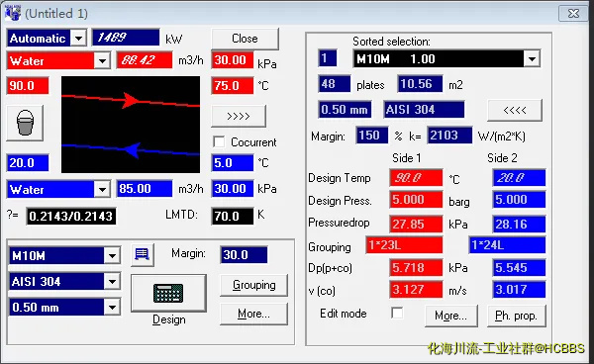
Task: Click the calculator Design button
Action: pyautogui.click(x=168, y=293)
